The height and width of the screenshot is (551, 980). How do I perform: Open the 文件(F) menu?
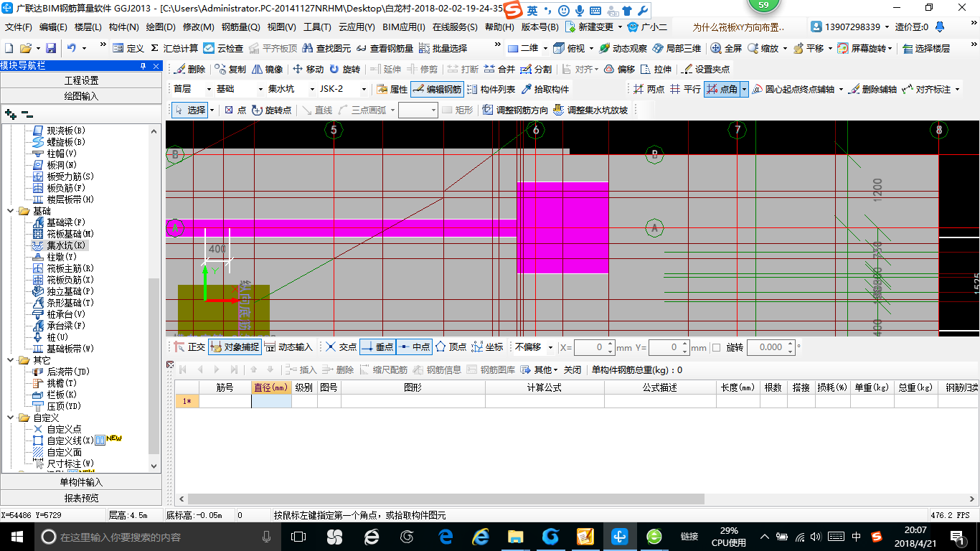click(x=19, y=27)
